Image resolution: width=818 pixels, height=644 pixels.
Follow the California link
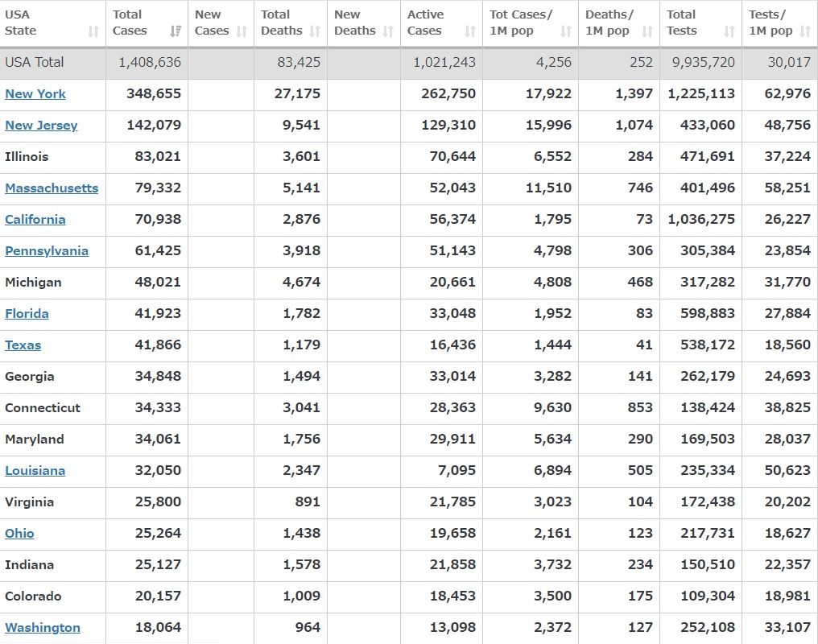tap(35, 219)
